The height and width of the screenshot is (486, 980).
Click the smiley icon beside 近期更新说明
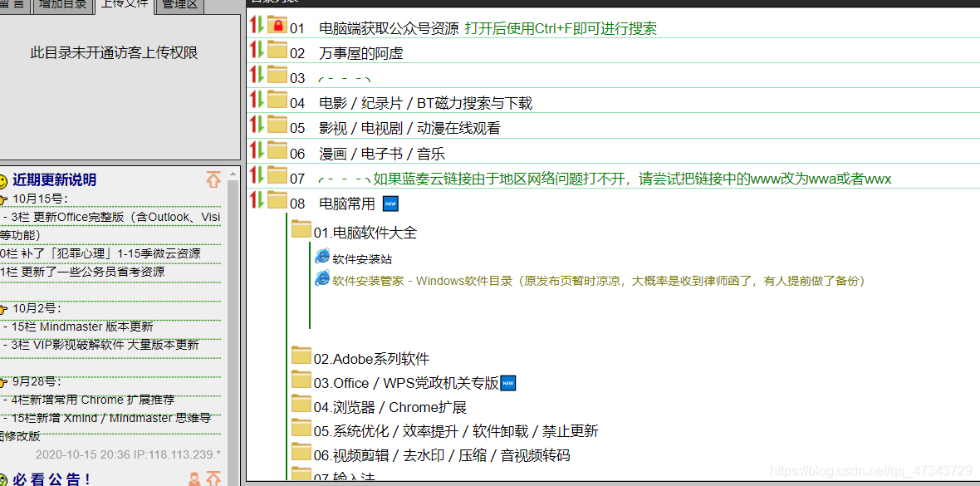(3, 181)
